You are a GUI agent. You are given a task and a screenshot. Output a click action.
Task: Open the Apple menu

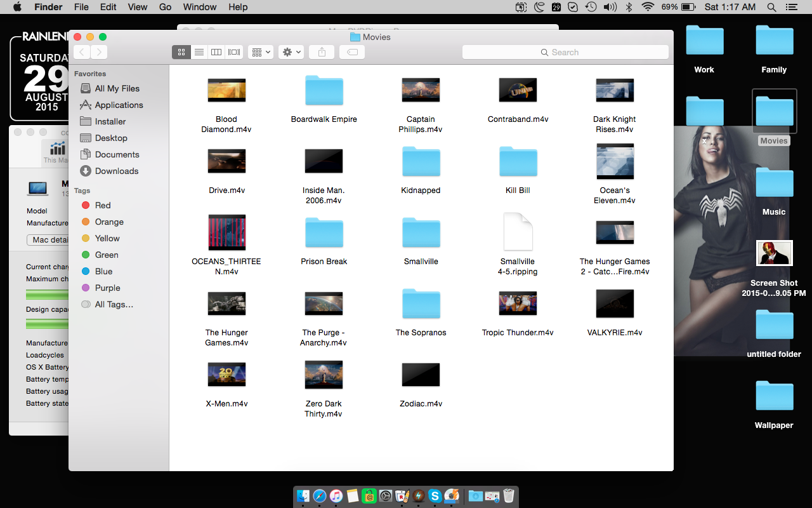coord(17,7)
